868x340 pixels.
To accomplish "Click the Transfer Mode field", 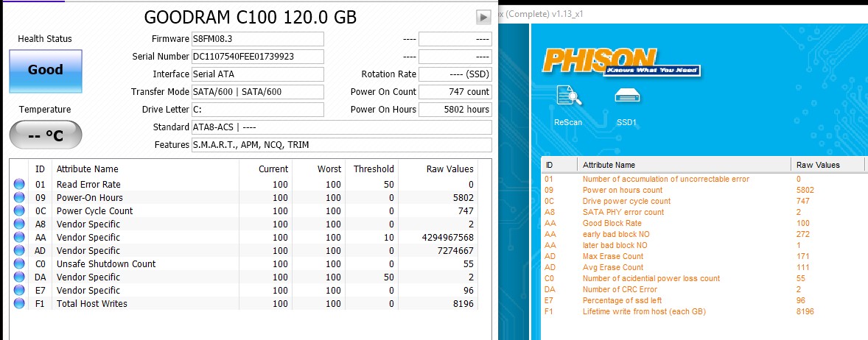I will coord(257,92).
